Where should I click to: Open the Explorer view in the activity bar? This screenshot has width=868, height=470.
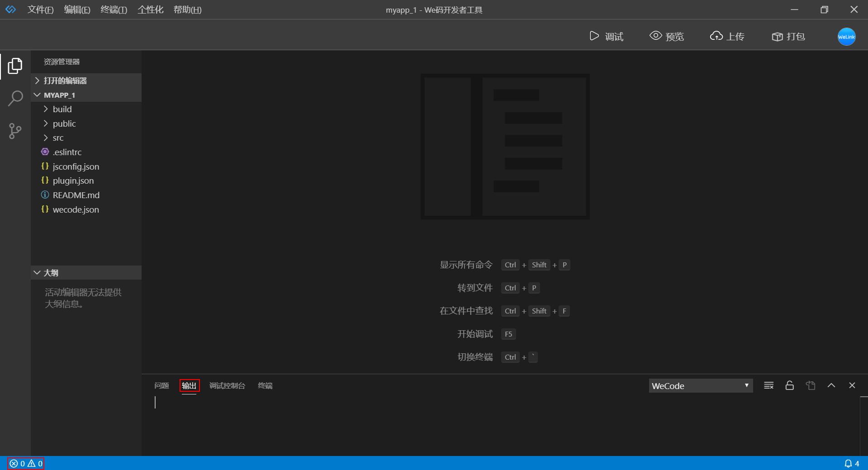[x=15, y=66]
